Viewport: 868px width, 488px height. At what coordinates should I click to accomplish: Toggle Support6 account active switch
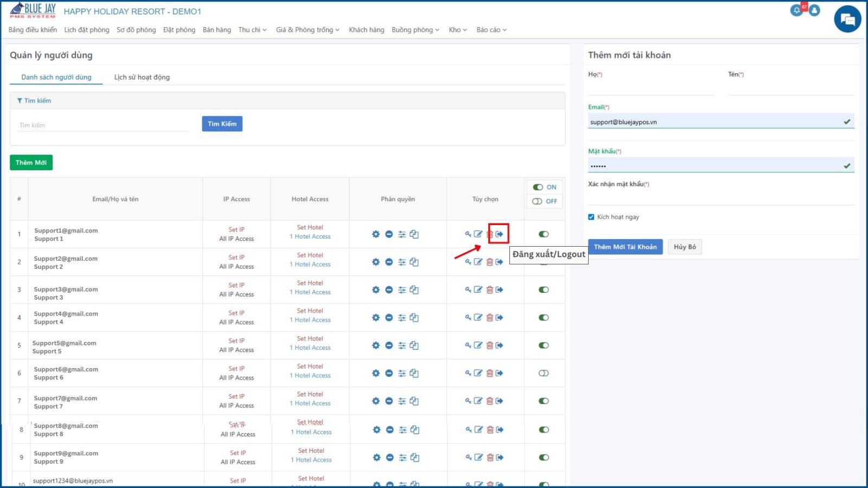[544, 373]
